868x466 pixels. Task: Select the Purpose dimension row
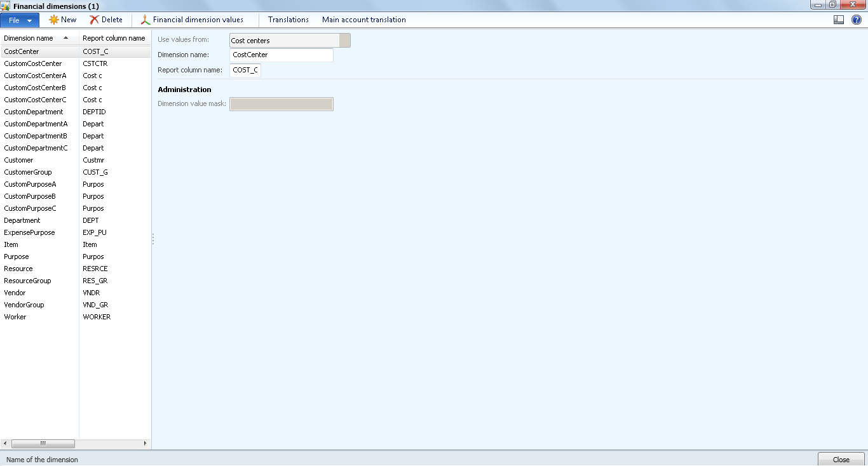pyautogui.click(x=76, y=256)
